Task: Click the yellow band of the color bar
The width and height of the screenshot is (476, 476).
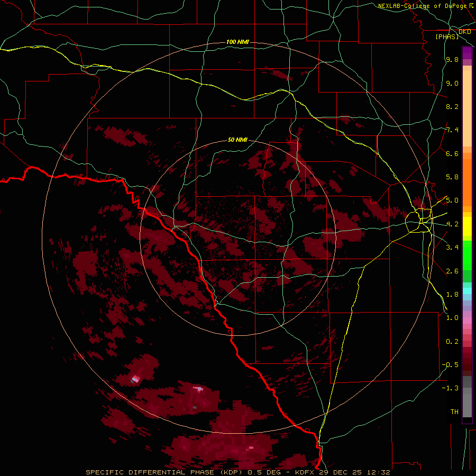Action: [467, 226]
